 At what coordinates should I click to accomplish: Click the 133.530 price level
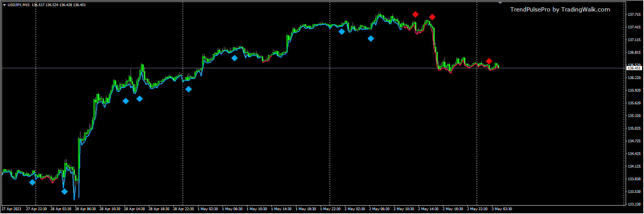(634, 192)
